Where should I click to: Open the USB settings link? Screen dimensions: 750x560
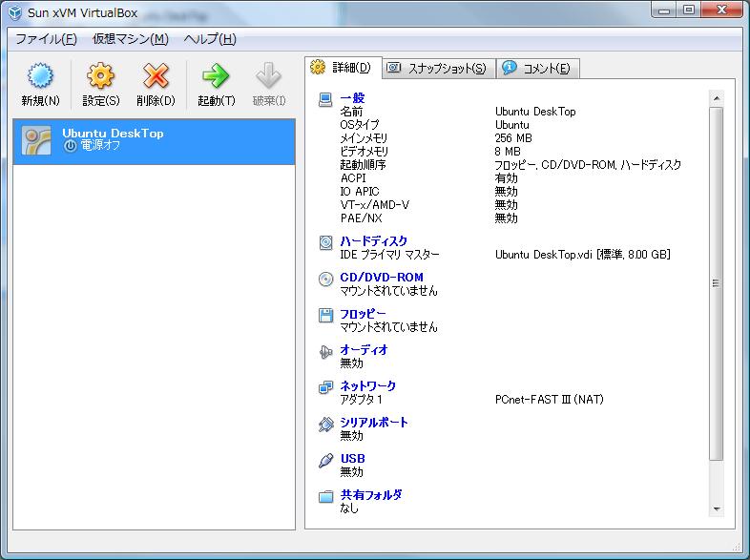(353, 459)
